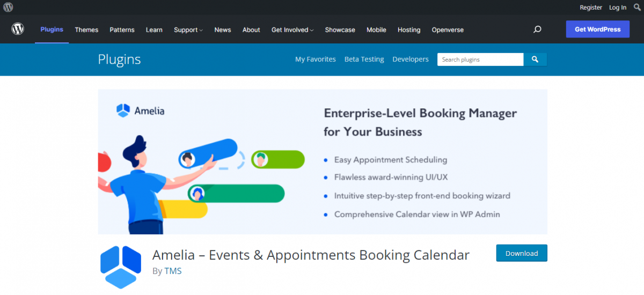Viewport: 644px width, 295px height.
Task: Open the Openverse menu link
Action: click(x=448, y=30)
